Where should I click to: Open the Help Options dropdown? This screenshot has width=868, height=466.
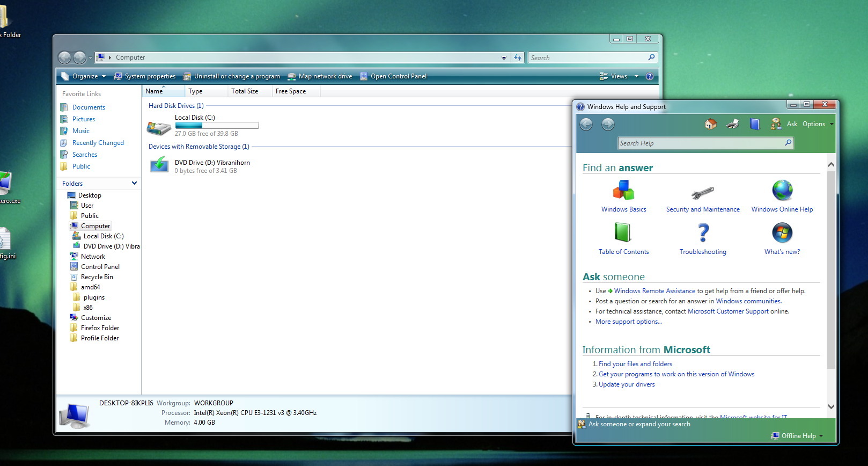[818, 124]
